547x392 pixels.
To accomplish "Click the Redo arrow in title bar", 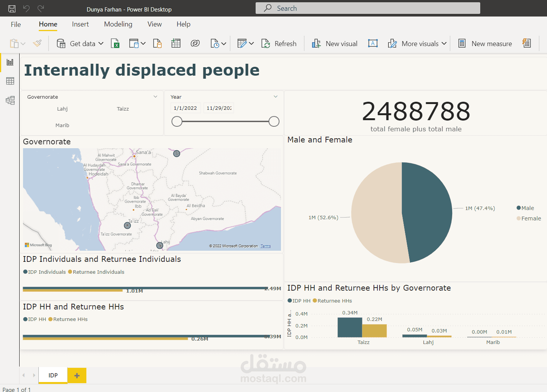I will click(x=41, y=8).
